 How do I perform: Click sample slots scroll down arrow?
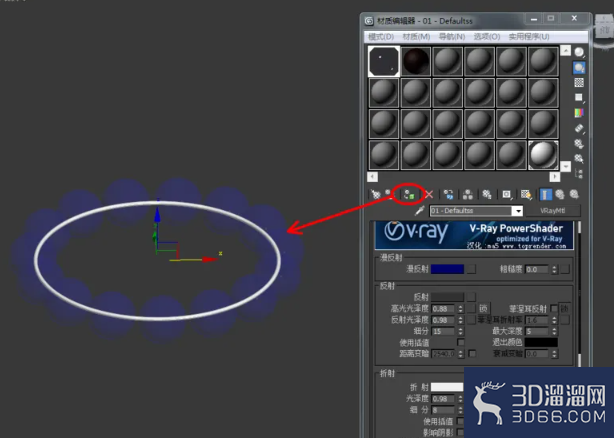565,166
